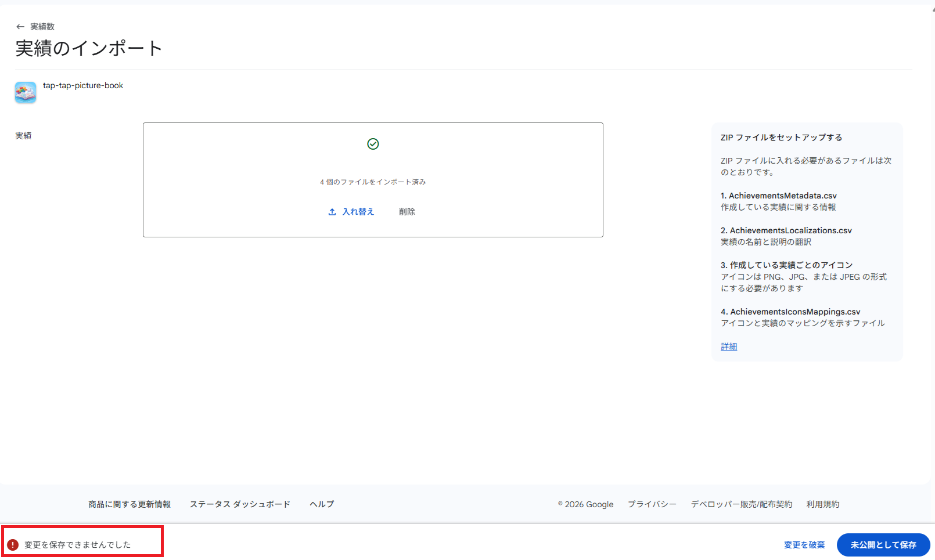This screenshot has width=935, height=560.
Task: Click the アイコンと実績のマッピングを示すファイル description
Action: [803, 323]
